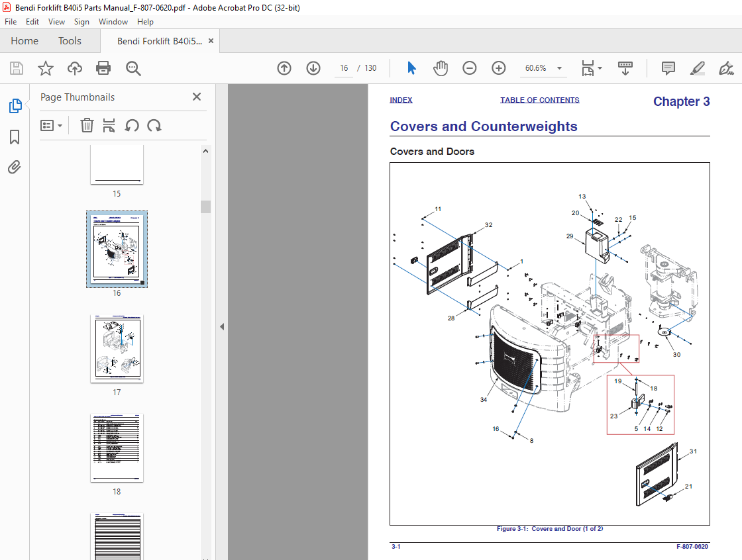Open the sign document pen tool
This screenshot has height=560, width=742.
pos(726,68)
